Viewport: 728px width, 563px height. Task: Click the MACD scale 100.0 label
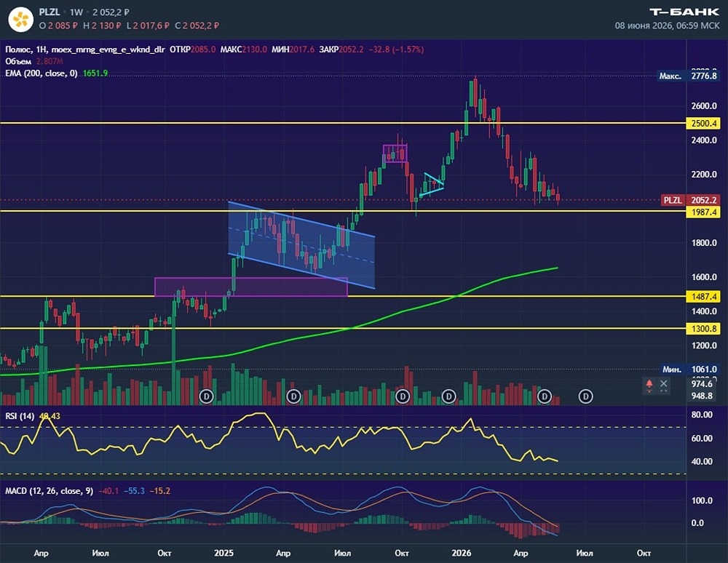(x=702, y=500)
